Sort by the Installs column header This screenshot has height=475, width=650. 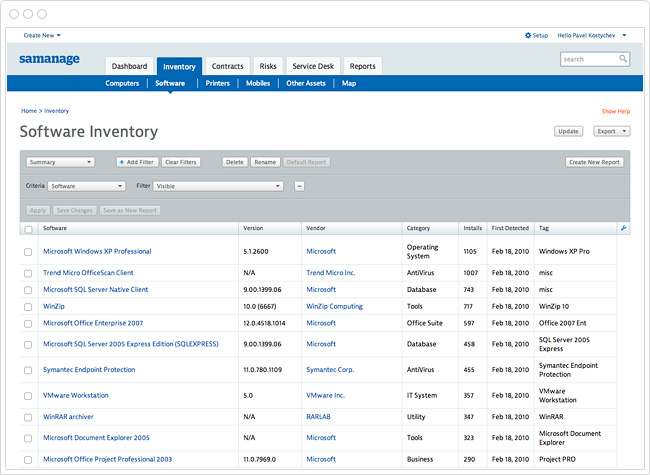pyautogui.click(x=473, y=228)
